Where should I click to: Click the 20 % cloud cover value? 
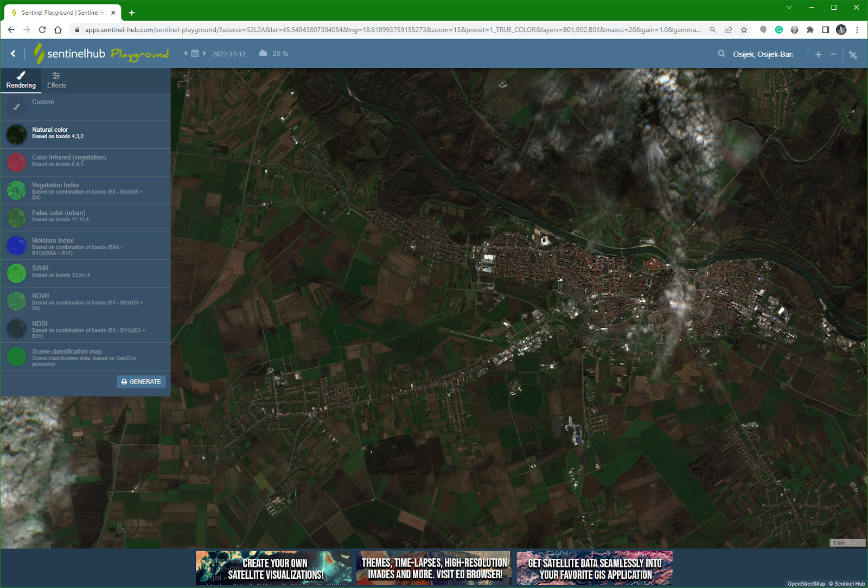[280, 54]
